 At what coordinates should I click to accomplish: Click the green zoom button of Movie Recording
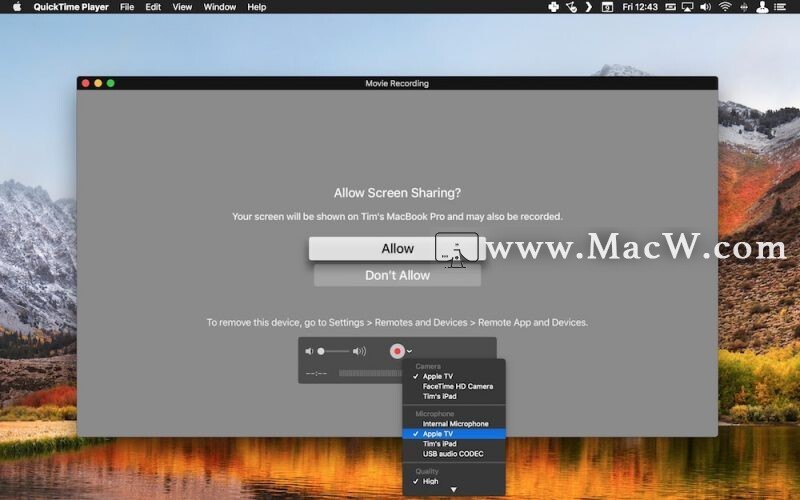[x=111, y=83]
